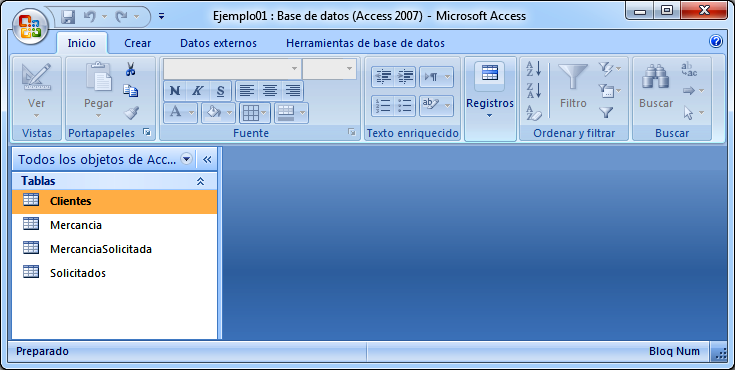Align text to the left
This screenshot has height=370, width=735.
click(247, 91)
